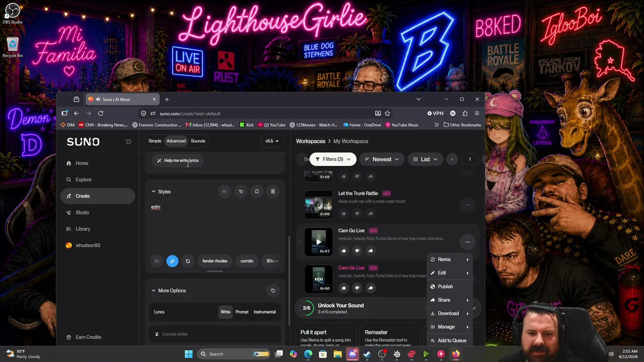This screenshot has width=644, height=362.
Task: Expand the Share submenu
Action: pyautogui.click(x=449, y=300)
